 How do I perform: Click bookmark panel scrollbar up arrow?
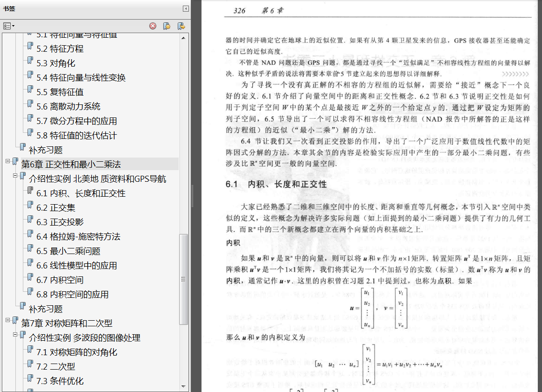[x=184, y=38]
